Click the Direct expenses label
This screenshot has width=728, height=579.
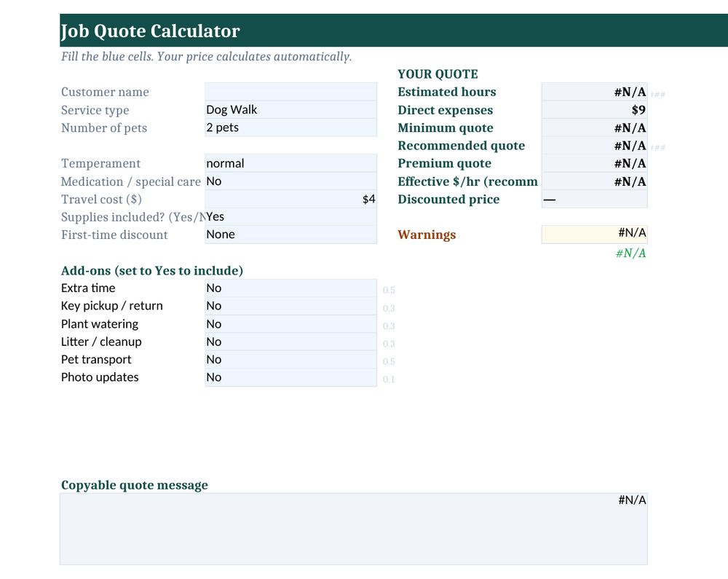445,110
